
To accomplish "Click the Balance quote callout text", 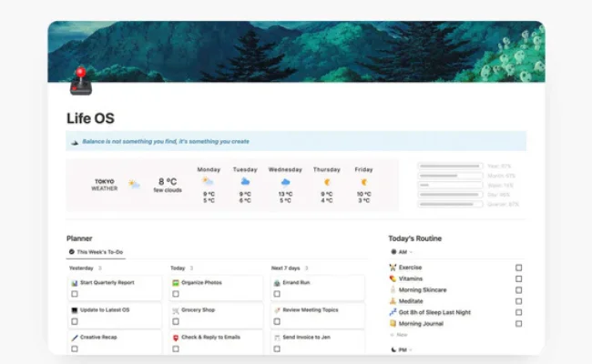I will pyautogui.click(x=166, y=141).
